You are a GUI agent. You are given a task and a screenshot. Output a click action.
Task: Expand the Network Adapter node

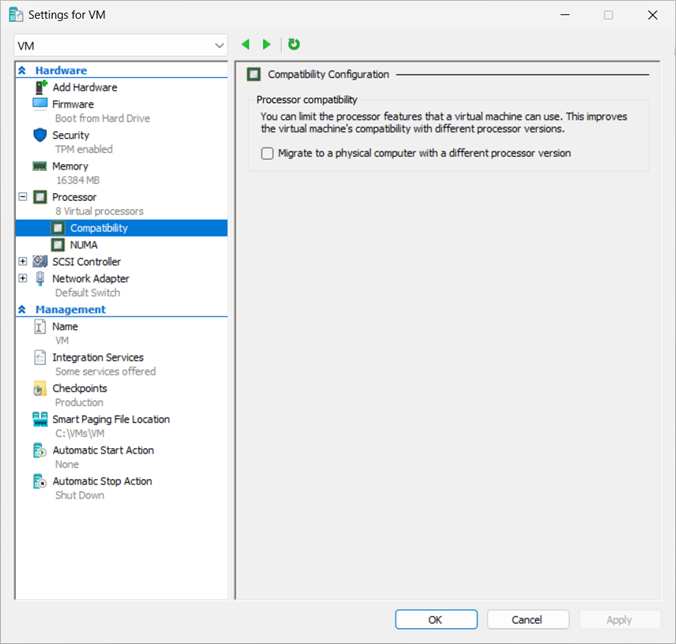coord(23,279)
